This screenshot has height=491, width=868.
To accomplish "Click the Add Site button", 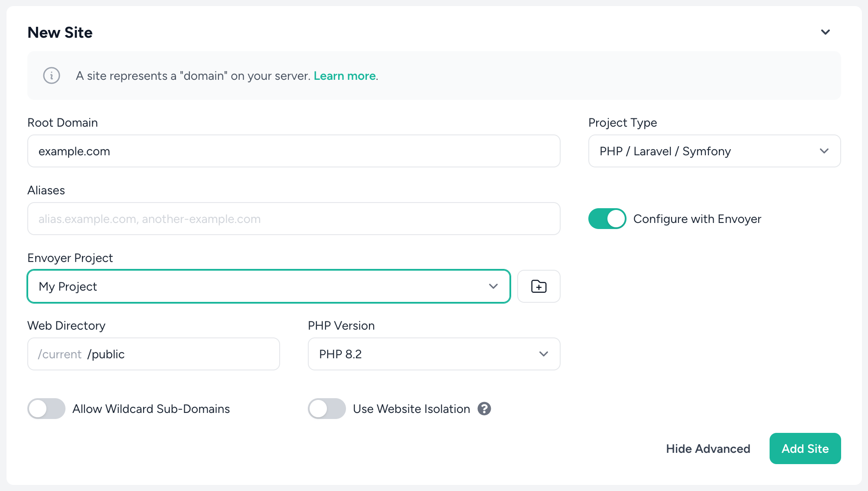I will 805,448.
